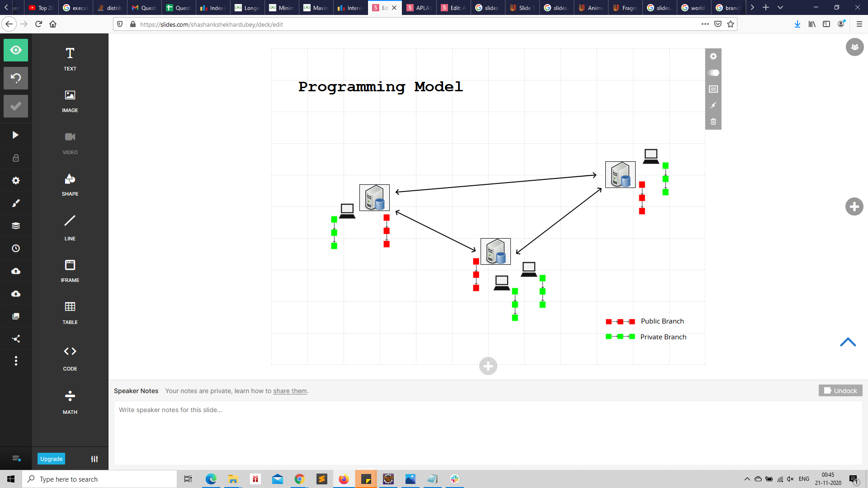Insert an IFRAME block
Image resolution: width=868 pixels, height=488 pixels.
pyautogui.click(x=70, y=270)
